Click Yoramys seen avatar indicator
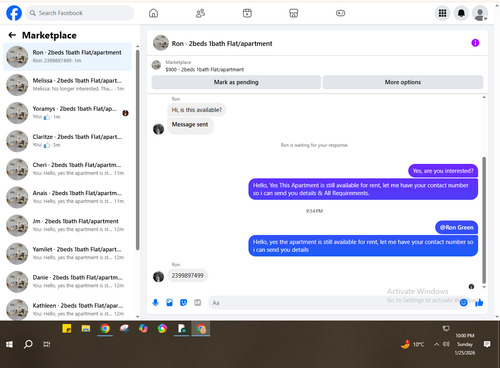Image resolution: width=500 pixels, height=368 pixels. (125, 113)
